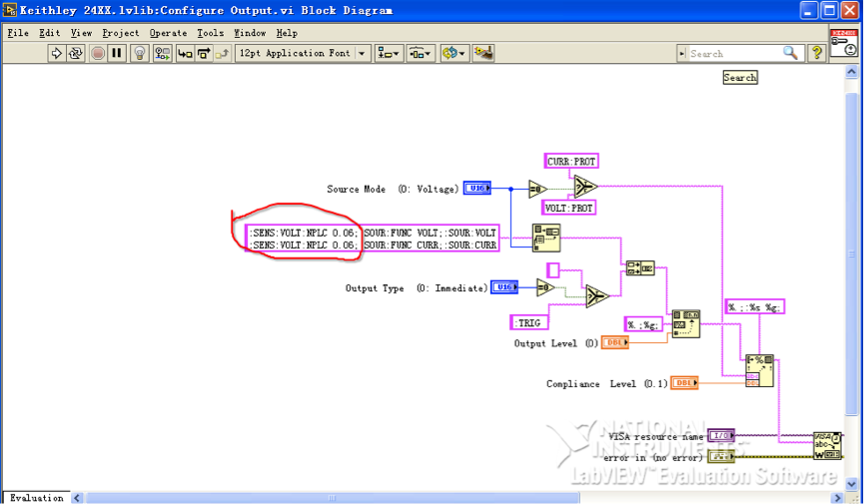Click horizontal scrollbar left arrow
864x504 pixels.
pyautogui.click(x=77, y=497)
